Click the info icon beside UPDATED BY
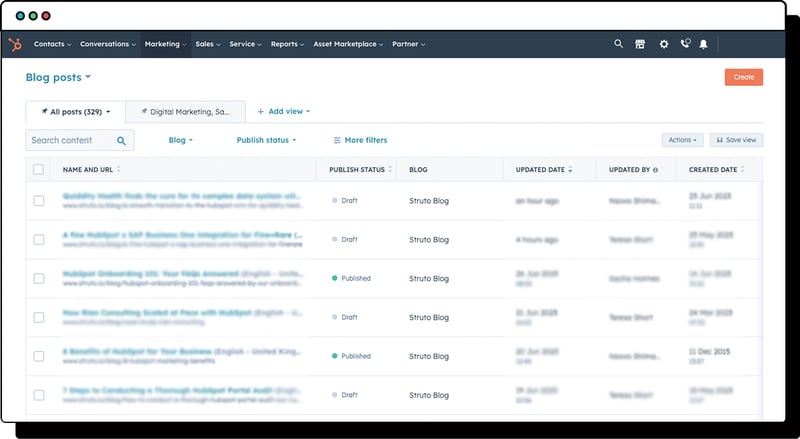 click(656, 170)
